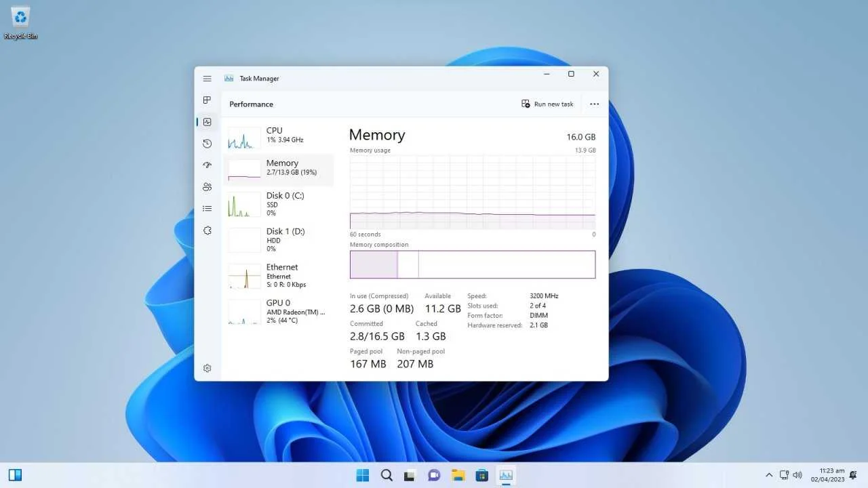Click the Memory composition bar

[x=473, y=264]
